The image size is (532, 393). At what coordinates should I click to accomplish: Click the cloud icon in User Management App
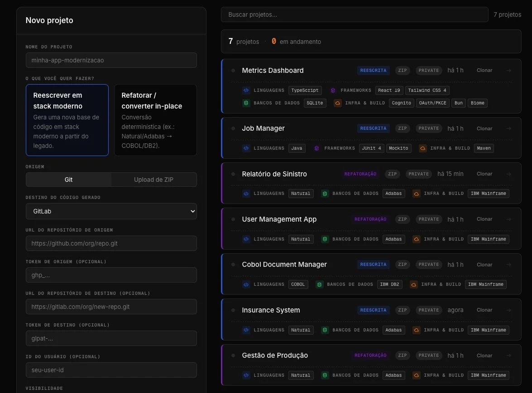(x=416, y=239)
